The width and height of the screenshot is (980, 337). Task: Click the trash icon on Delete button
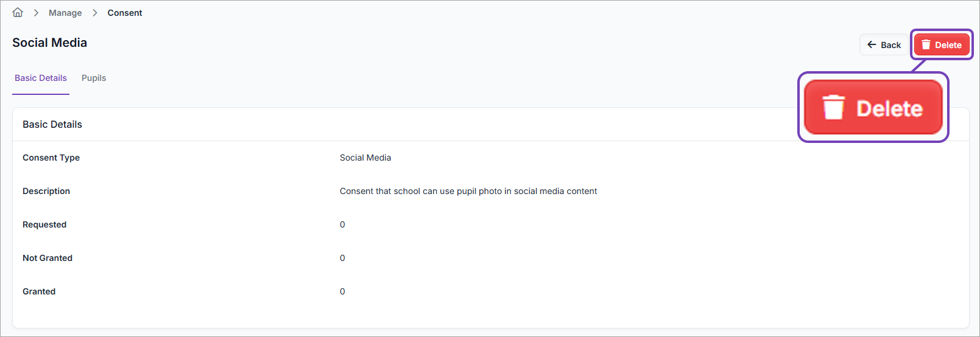tap(926, 45)
